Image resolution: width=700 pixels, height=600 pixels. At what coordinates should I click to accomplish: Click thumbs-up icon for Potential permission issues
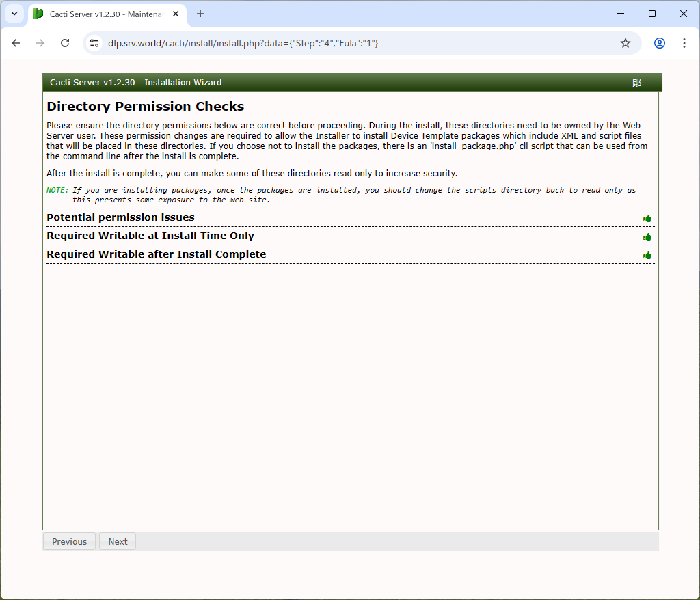point(647,219)
